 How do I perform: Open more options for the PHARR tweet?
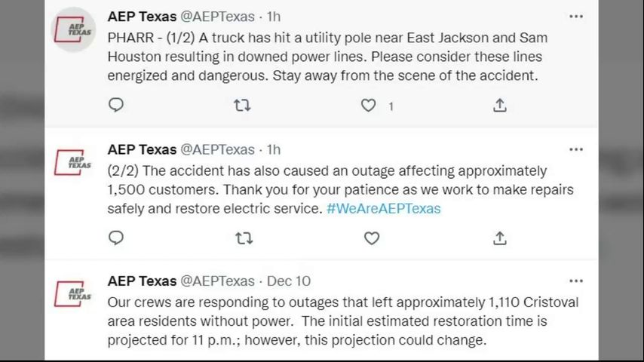click(x=576, y=17)
